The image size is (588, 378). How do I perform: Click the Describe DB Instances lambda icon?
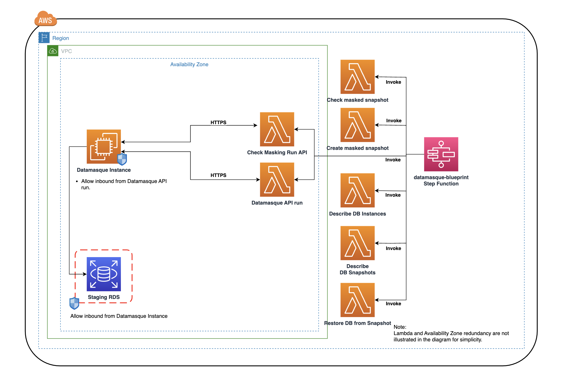tap(357, 190)
